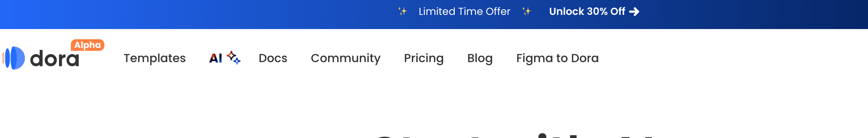868x138 pixels.
Task: Visit the Blog link
Action: coord(480,58)
